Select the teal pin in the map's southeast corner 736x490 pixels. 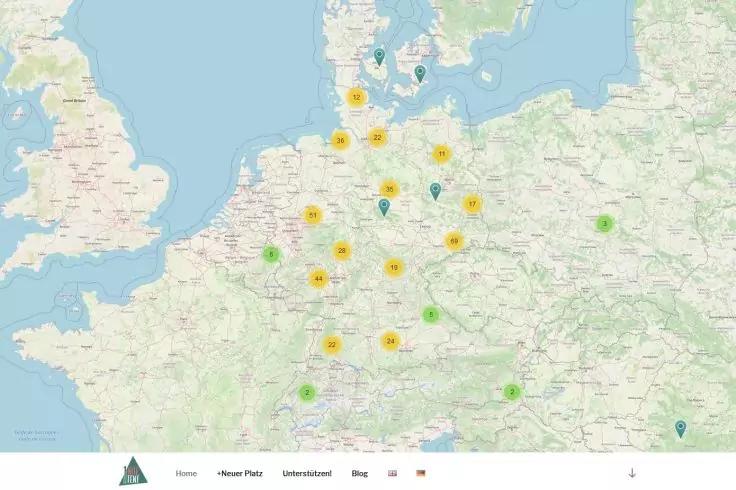coord(680,429)
